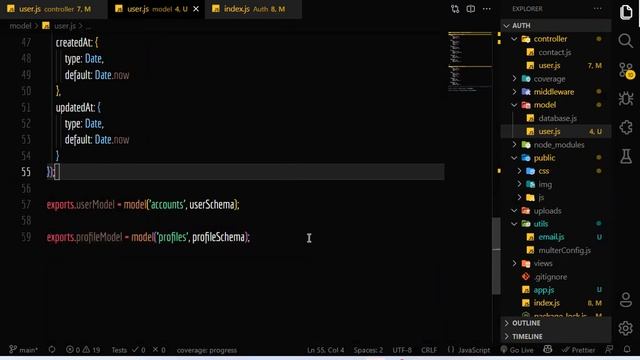Expand the css folder
The image size is (640, 360).
point(519,171)
